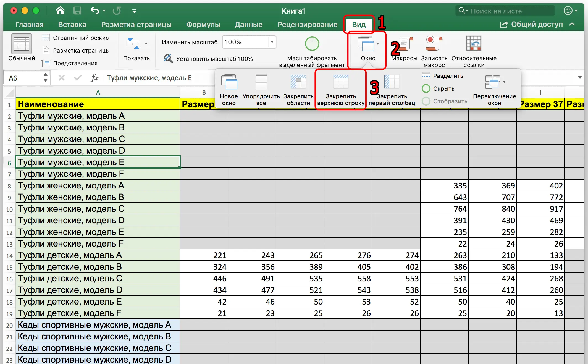Image resolution: width=588 pixels, height=364 pixels.
Task: Click the Save disk icon
Action: [x=77, y=11]
